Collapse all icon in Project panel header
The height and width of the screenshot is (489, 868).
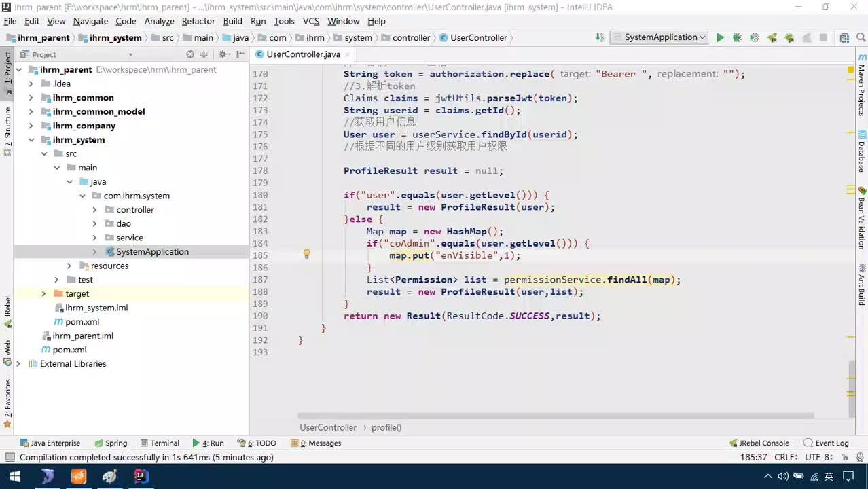(204, 54)
